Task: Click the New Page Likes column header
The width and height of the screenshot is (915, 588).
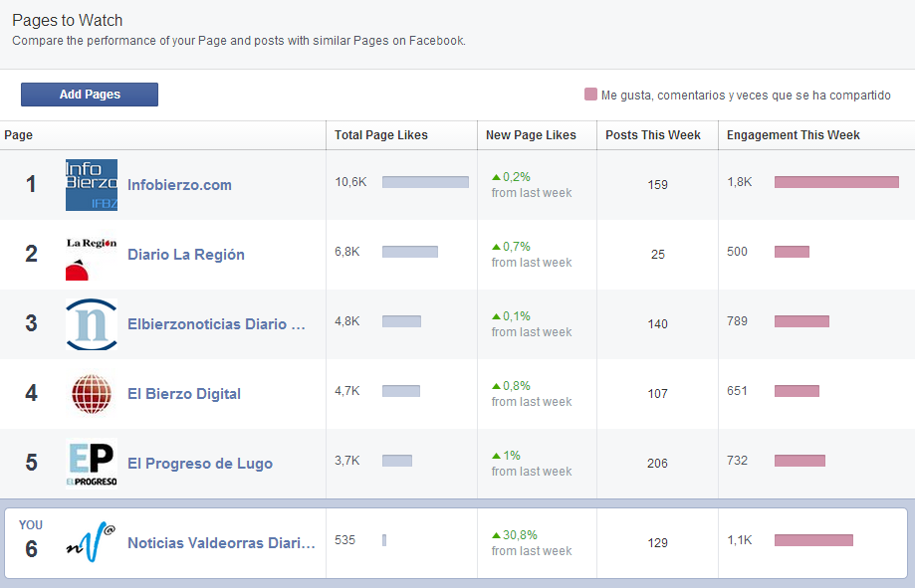Action: [x=531, y=135]
